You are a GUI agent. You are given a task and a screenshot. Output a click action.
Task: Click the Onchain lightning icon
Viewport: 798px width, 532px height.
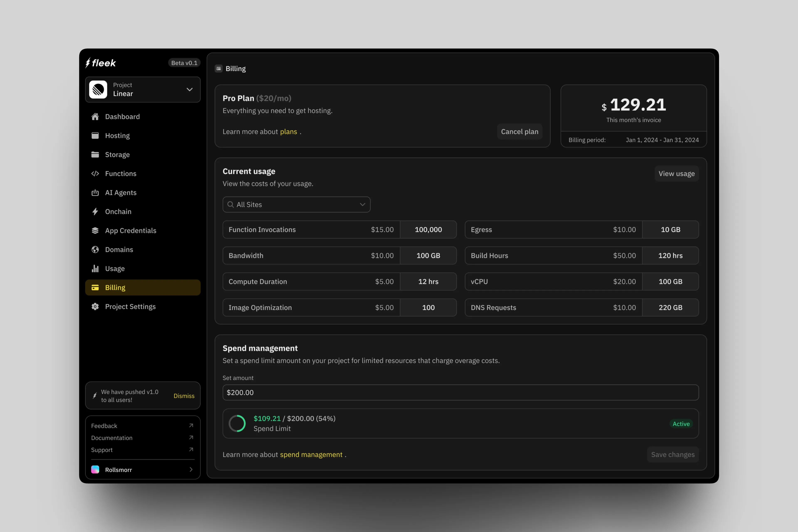click(x=95, y=211)
